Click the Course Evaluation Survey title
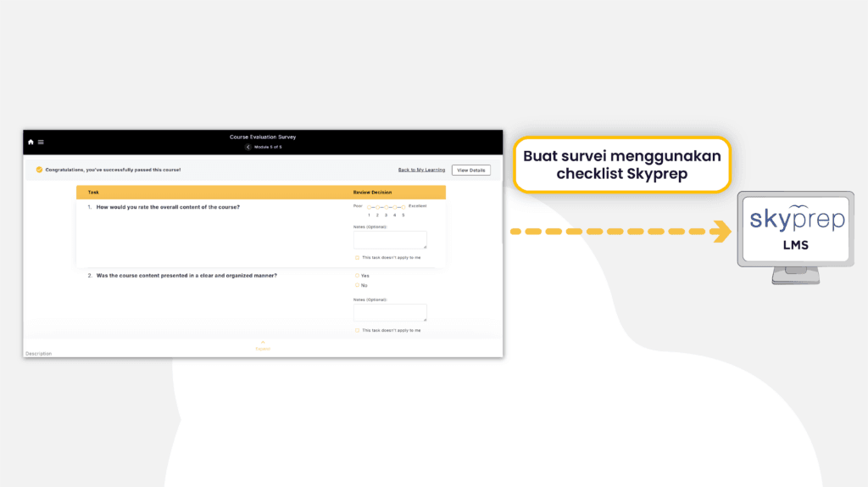This screenshot has width=868, height=487. point(263,137)
